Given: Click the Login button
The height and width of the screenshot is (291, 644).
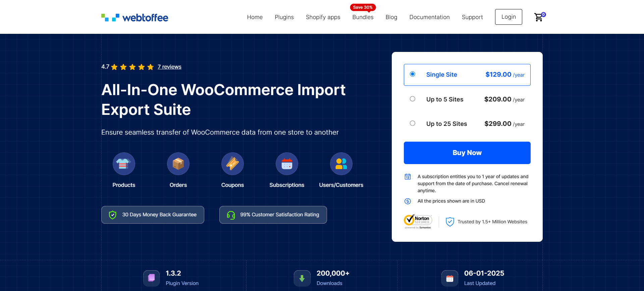Looking at the screenshot, I should 508,17.
